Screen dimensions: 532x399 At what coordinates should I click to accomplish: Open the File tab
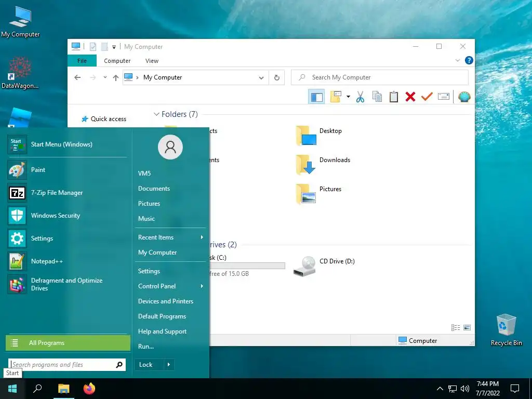pos(82,61)
